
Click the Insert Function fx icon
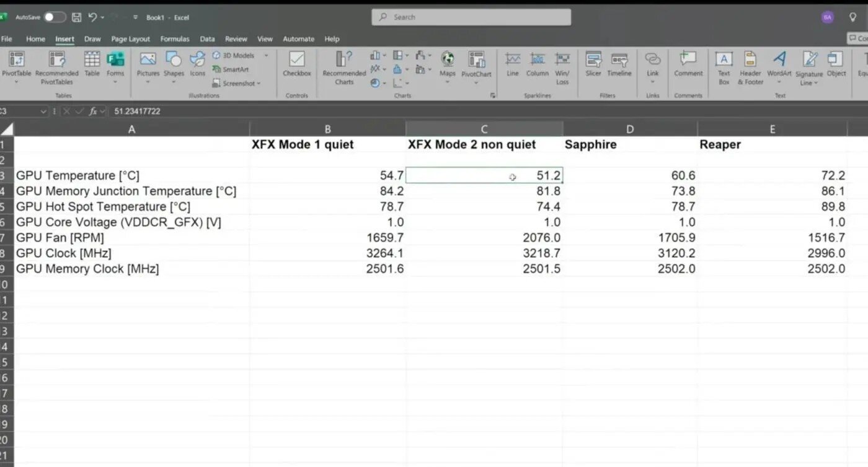(93, 111)
